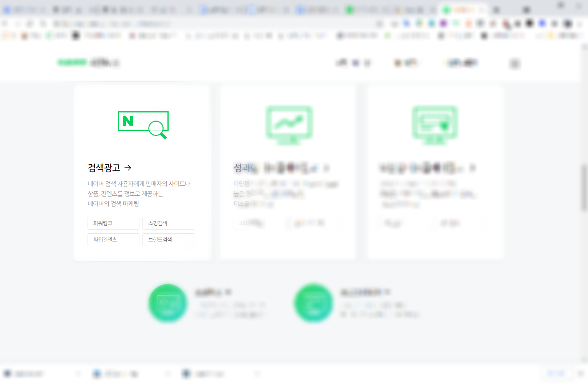Click the Naver search magnifier icon

(x=143, y=125)
